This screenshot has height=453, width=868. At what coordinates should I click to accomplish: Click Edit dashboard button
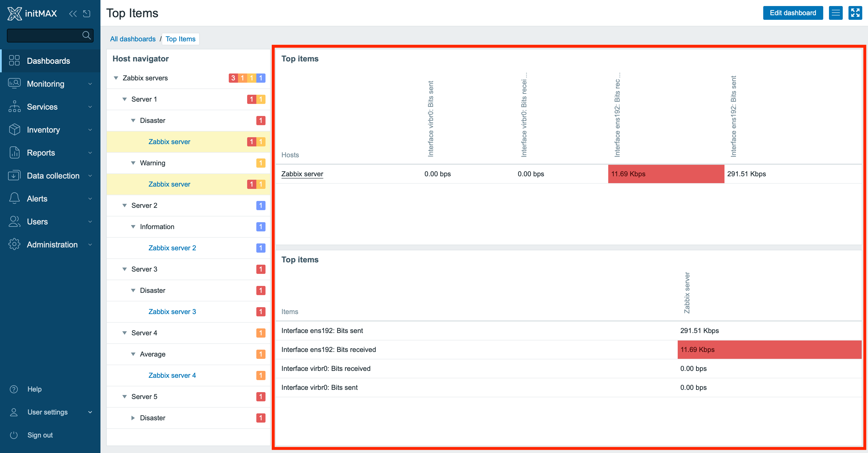(x=793, y=13)
